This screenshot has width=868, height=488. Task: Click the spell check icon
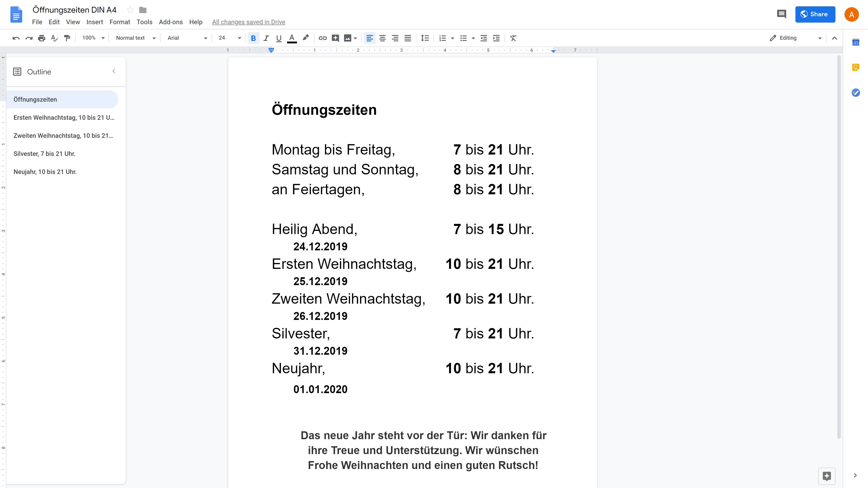click(x=54, y=38)
